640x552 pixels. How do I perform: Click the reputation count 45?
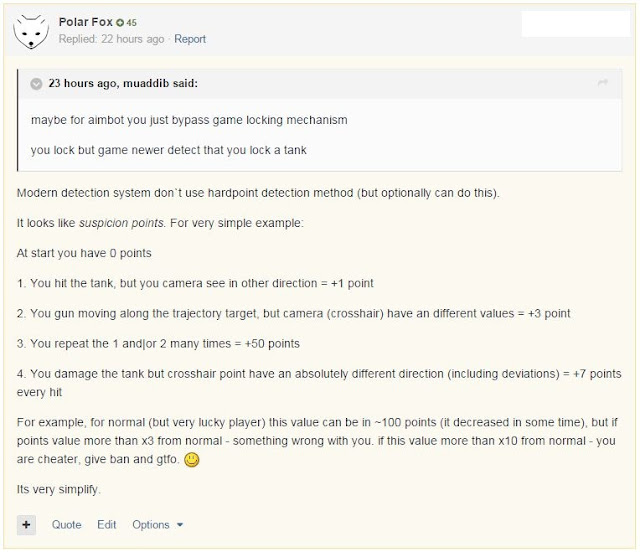pos(131,23)
